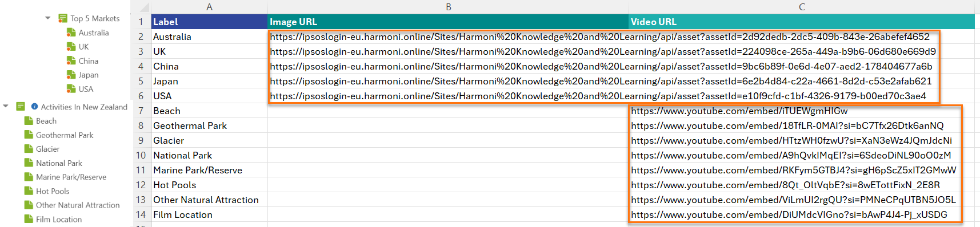Viewport: 980px width, 227px height.
Task: Click Australia image URL ending 26abefef4652
Action: [x=599, y=37]
